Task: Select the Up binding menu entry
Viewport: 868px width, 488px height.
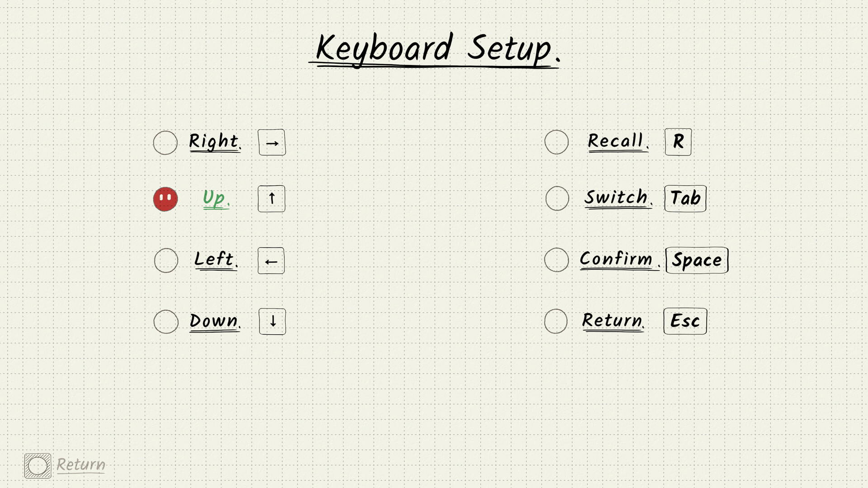Action: [216, 198]
